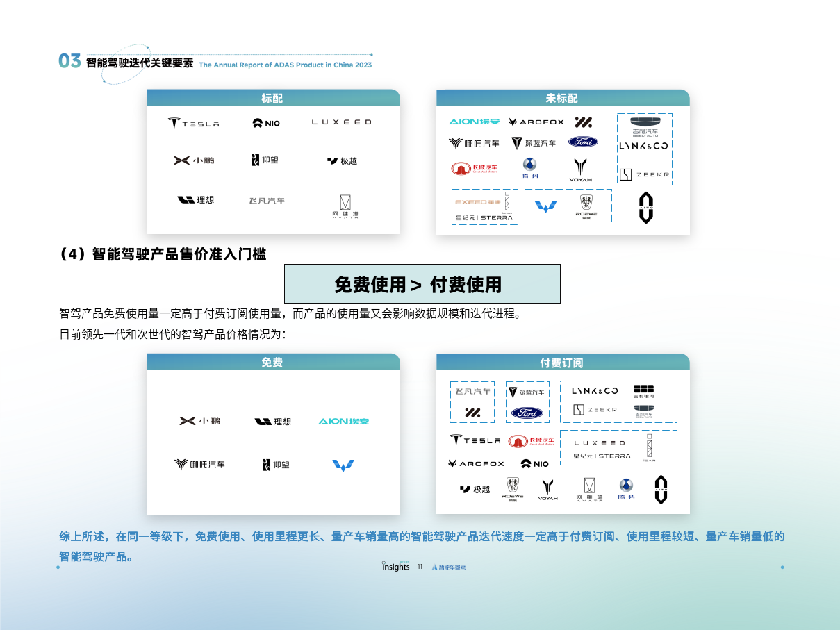Click the EXEED星途 logo in the 未标配 panel
Image resolution: width=840 pixels, height=630 pixels.
[x=477, y=202]
